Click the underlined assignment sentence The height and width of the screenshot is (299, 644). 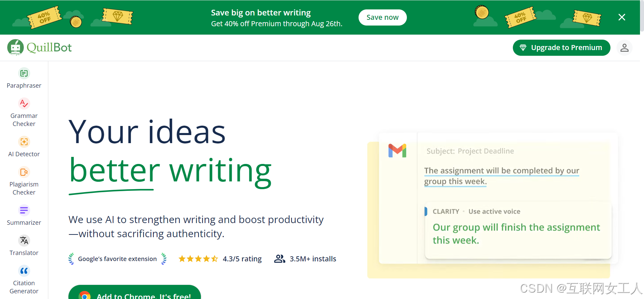(x=501, y=176)
